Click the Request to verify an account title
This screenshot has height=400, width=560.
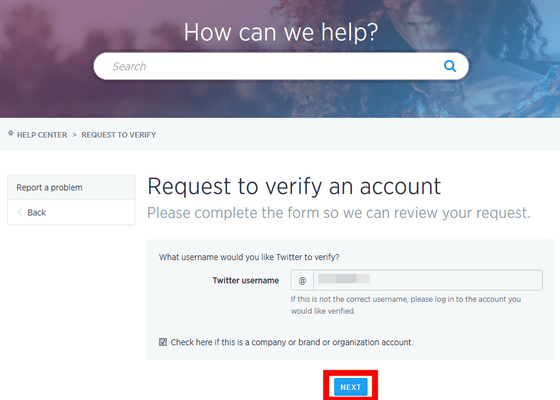(294, 186)
